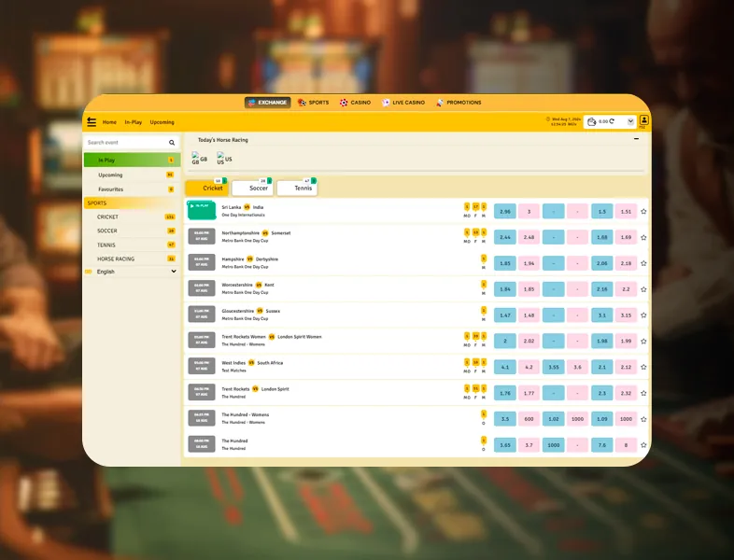This screenshot has height=560, width=734.
Task: Click the M badge in Gloucestershire vs Sussex row
Action: point(484,314)
